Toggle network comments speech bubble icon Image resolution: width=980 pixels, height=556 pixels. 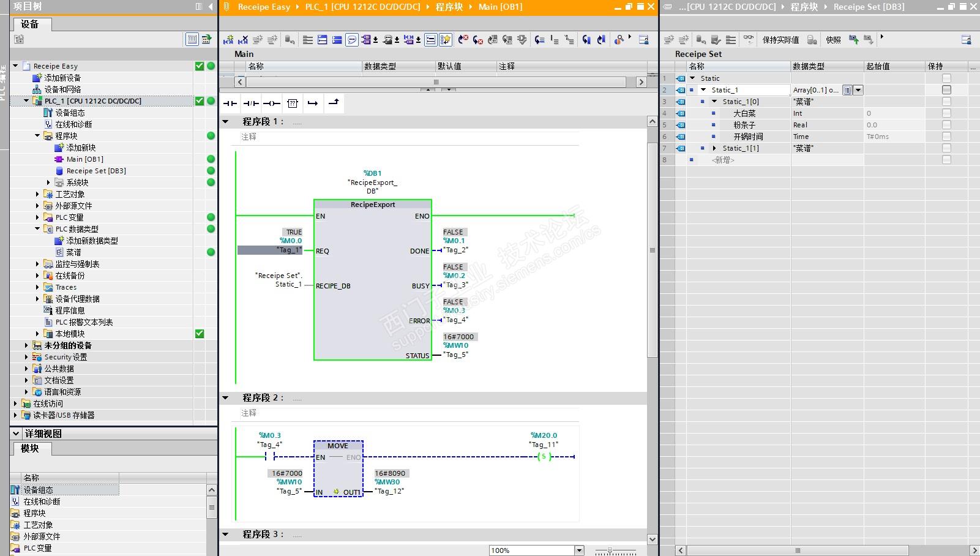pyautogui.click(x=352, y=40)
